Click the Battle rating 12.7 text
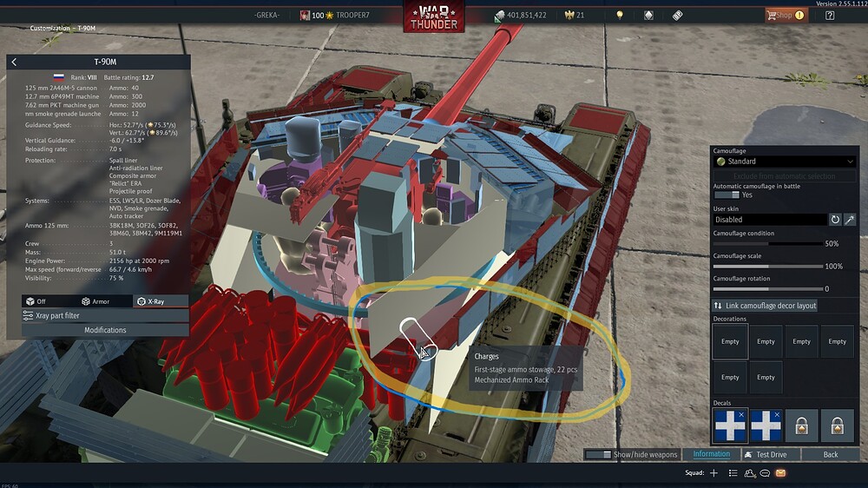 coord(129,77)
